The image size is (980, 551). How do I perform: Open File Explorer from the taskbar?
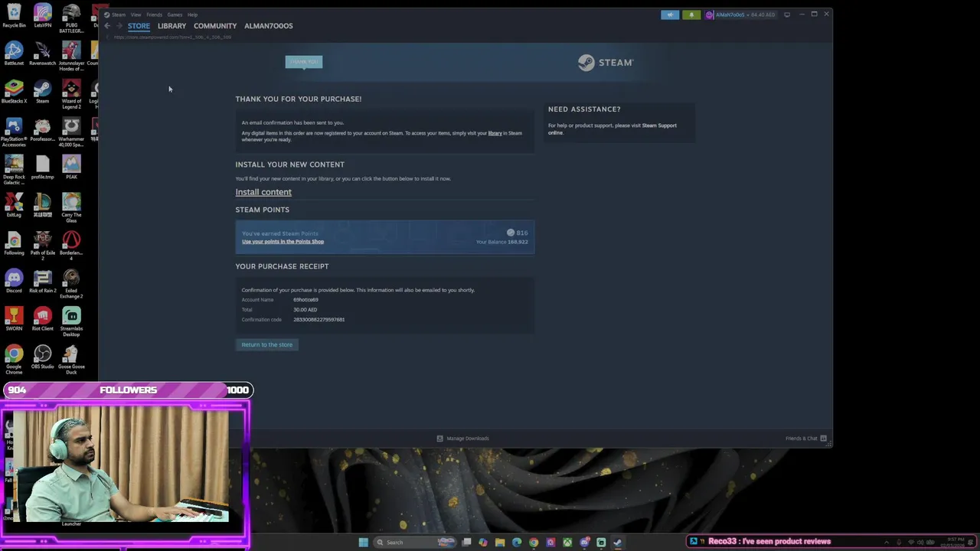pos(500,542)
